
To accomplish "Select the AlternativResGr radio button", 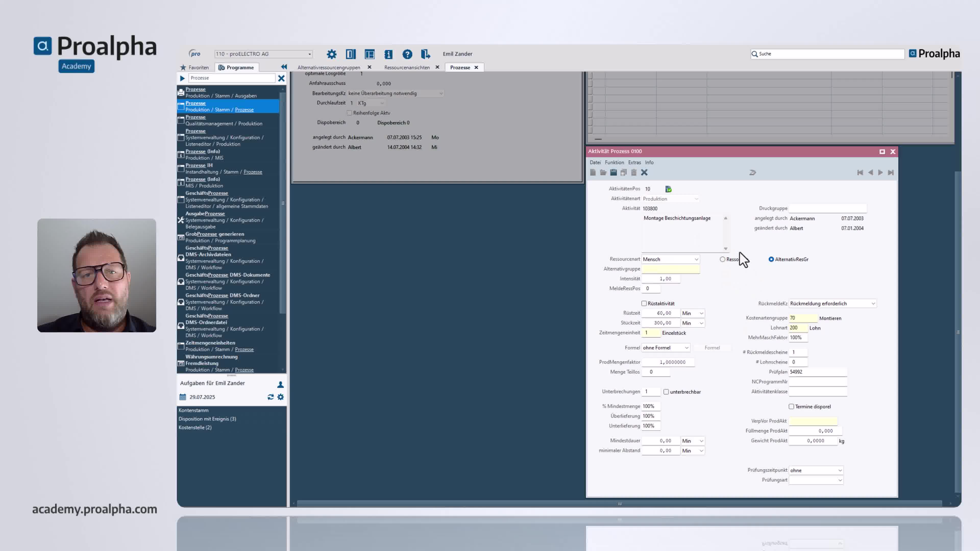I will coord(771,259).
